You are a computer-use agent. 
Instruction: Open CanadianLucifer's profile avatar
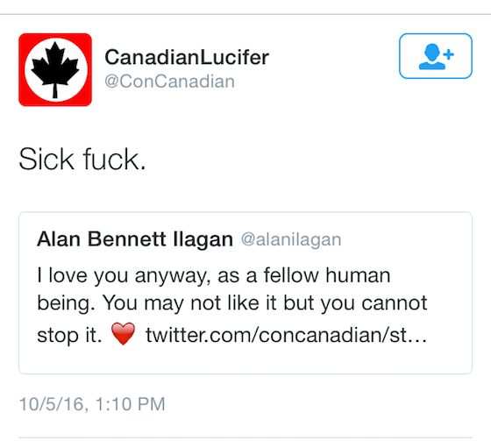click(55, 69)
